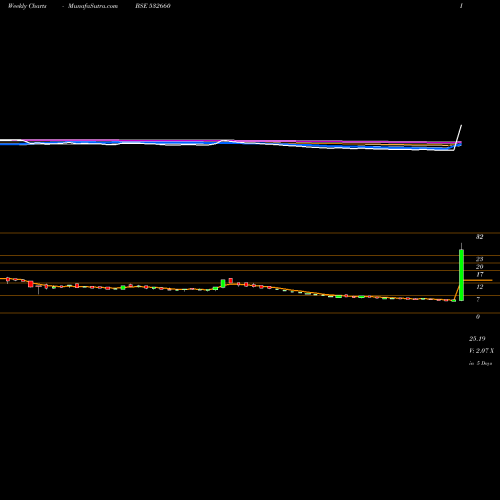Click the '25.19' last price value
Viewport: 500px width, 500px height.
(x=477, y=339)
